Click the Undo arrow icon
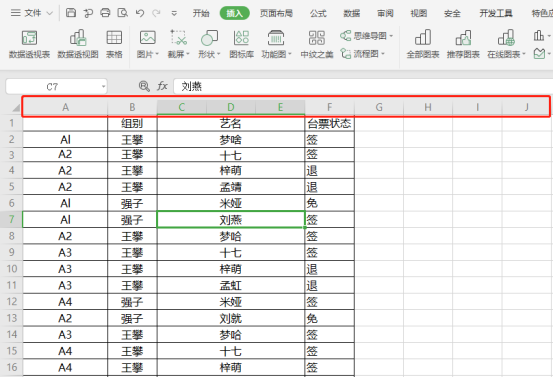Viewport: 554px width, 378px height. [140, 13]
